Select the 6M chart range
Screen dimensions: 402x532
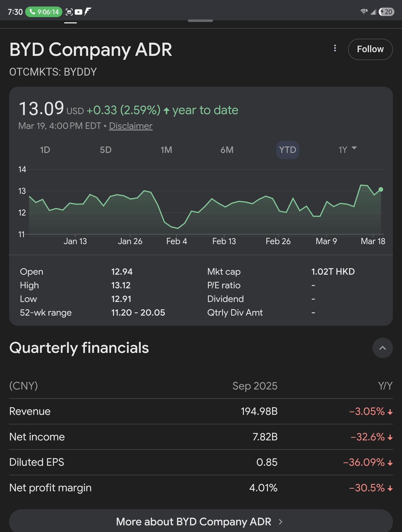pyautogui.click(x=227, y=150)
